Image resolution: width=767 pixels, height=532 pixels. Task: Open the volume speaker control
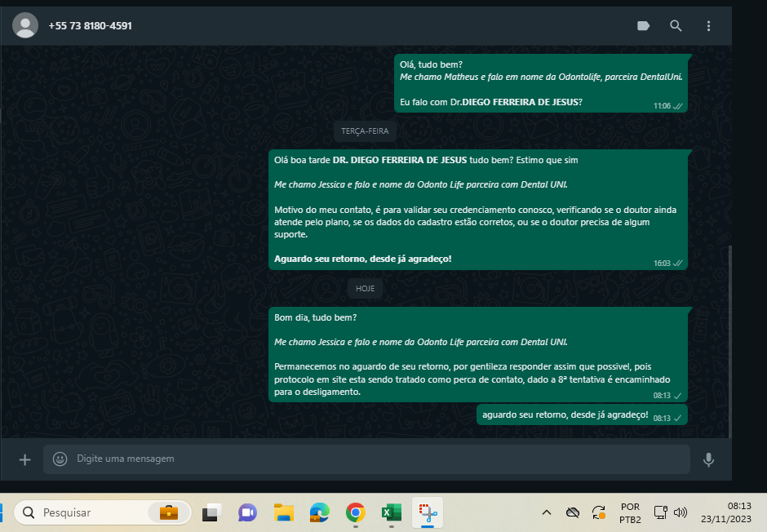(681, 512)
